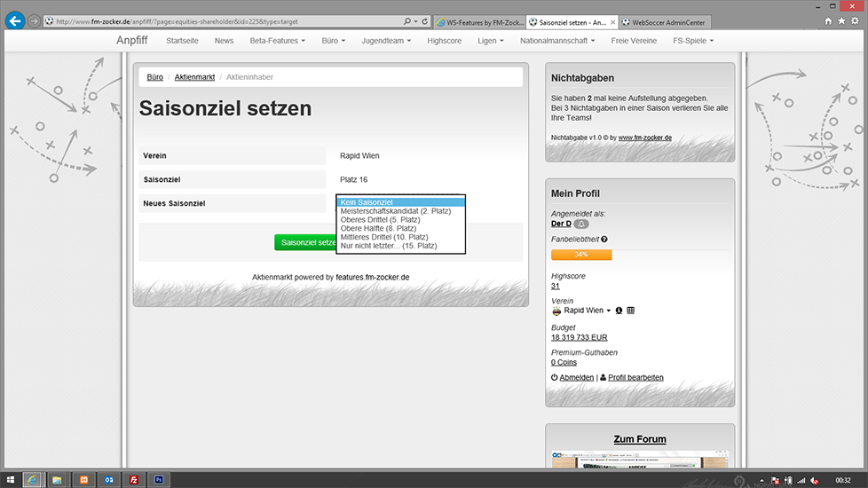Open the Ligen dropdown menu

coord(490,40)
